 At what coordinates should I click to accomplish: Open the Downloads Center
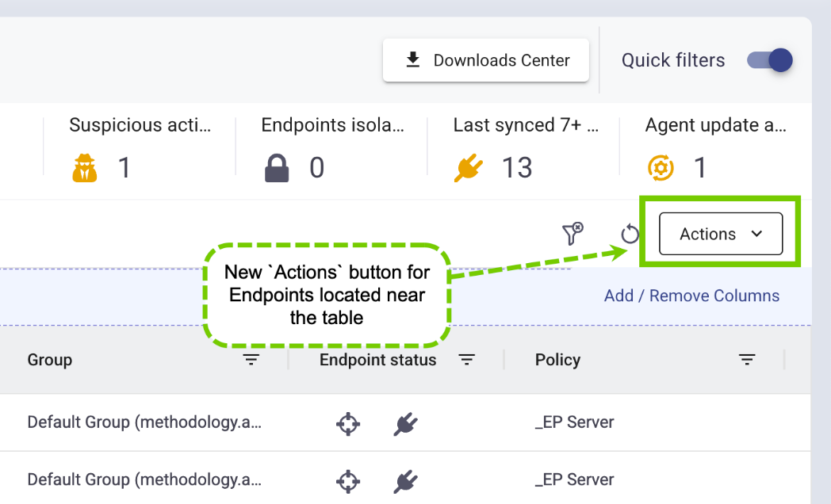click(x=486, y=60)
